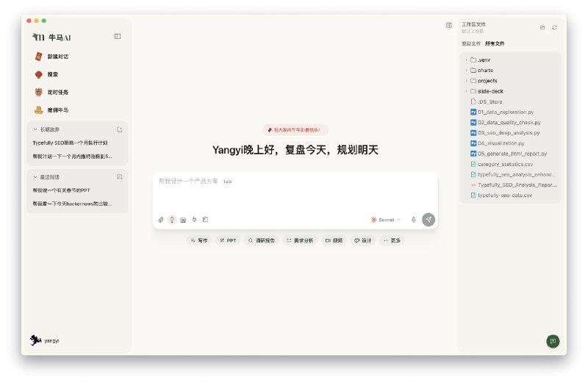Viewport: 588px width, 383px height.
Task: Click the red festive greeting banner pill
Action: click(x=295, y=130)
